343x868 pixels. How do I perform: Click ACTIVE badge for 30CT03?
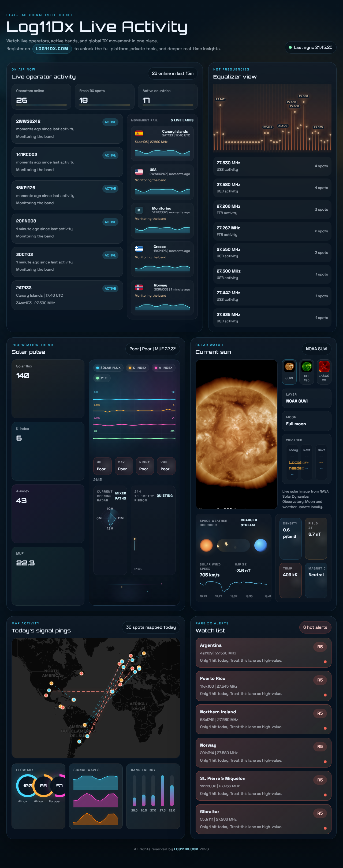[110, 255]
